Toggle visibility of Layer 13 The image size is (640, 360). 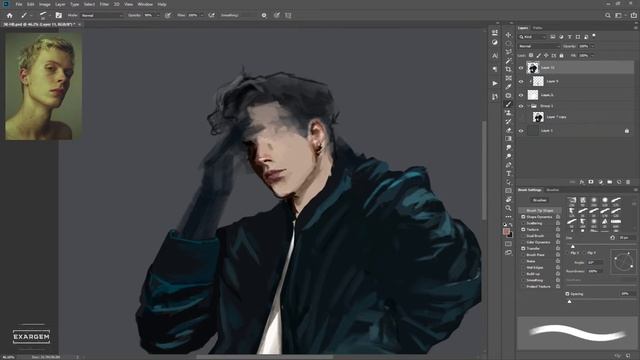[521, 68]
